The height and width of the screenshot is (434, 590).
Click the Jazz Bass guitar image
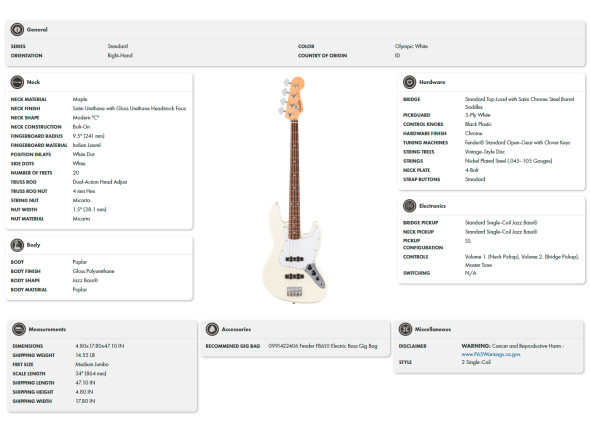pyautogui.click(x=296, y=190)
